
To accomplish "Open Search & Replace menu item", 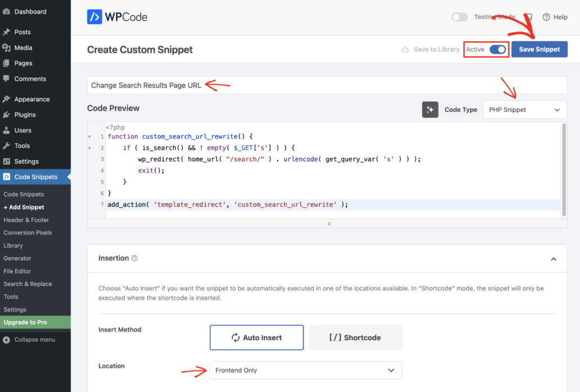I will [x=28, y=284].
